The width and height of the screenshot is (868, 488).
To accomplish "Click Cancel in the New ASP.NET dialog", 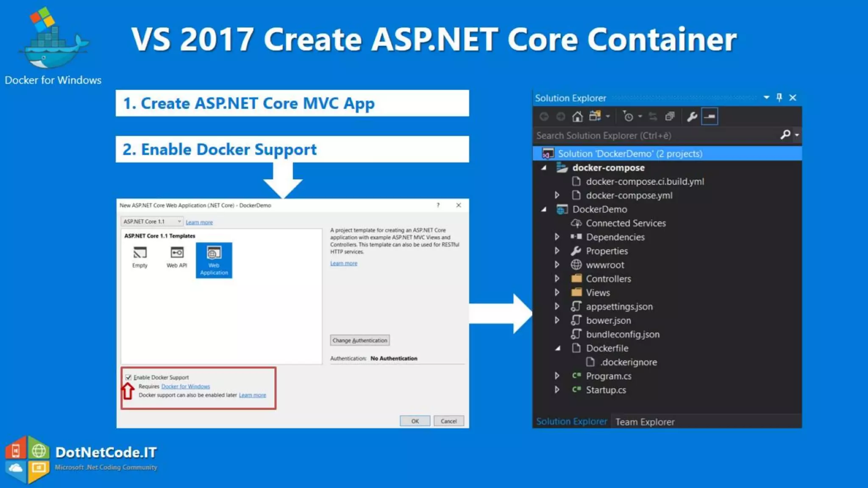I will (x=448, y=421).
